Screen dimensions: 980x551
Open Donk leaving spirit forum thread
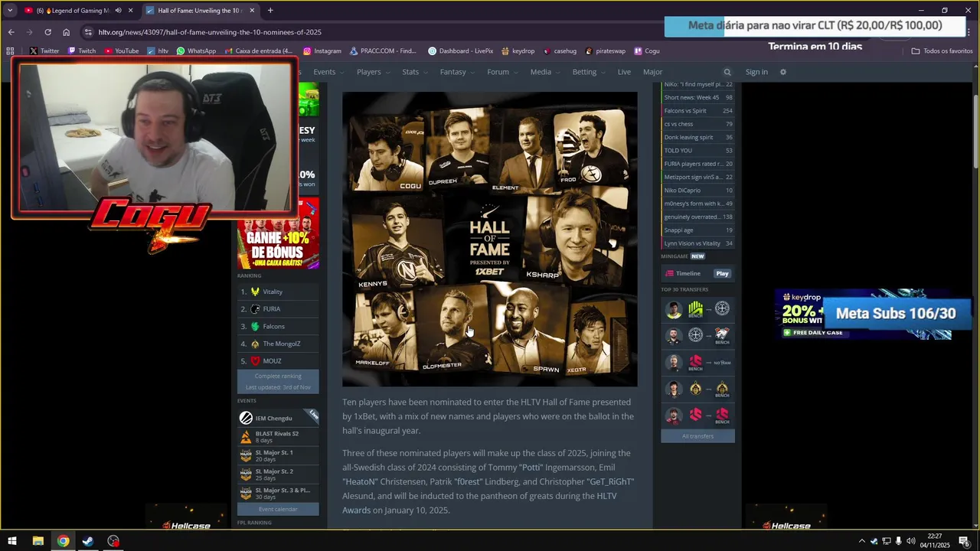[x=697, y=137]
